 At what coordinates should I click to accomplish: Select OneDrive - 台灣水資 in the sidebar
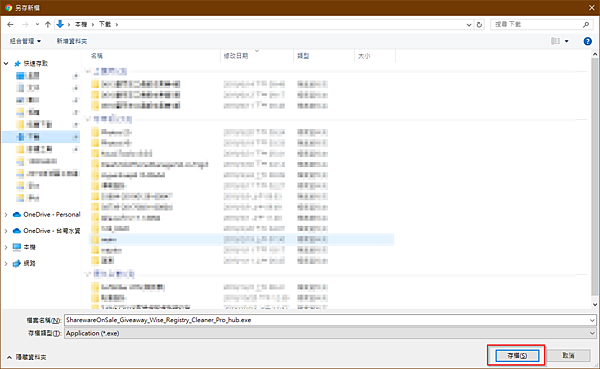click(52, 231)
